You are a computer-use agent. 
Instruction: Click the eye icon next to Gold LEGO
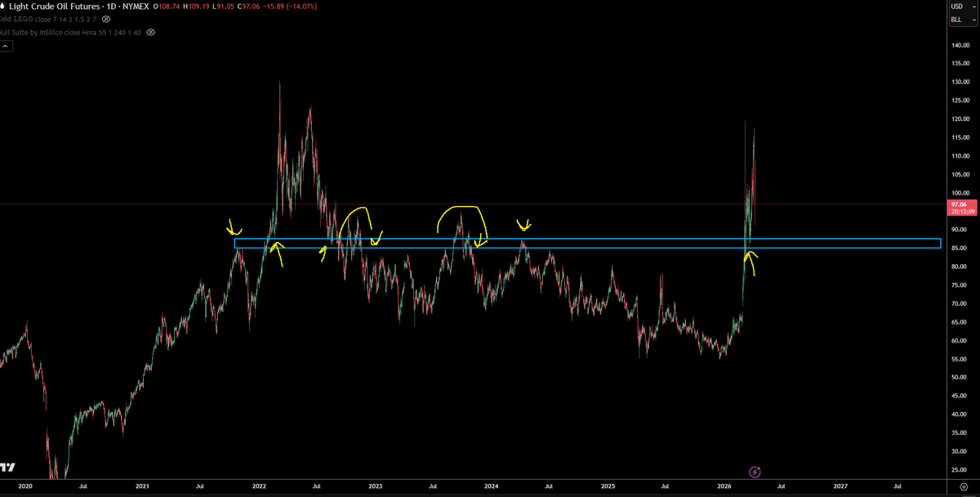[x=105, y=19]
